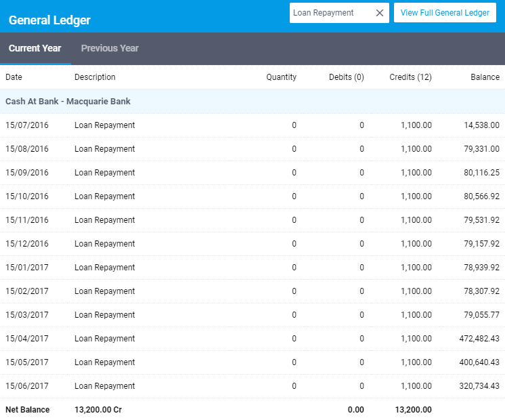Click Loan Repayment description on the 15/12/2016 row
Screen dimensions: 505x420
click(105, 244)
